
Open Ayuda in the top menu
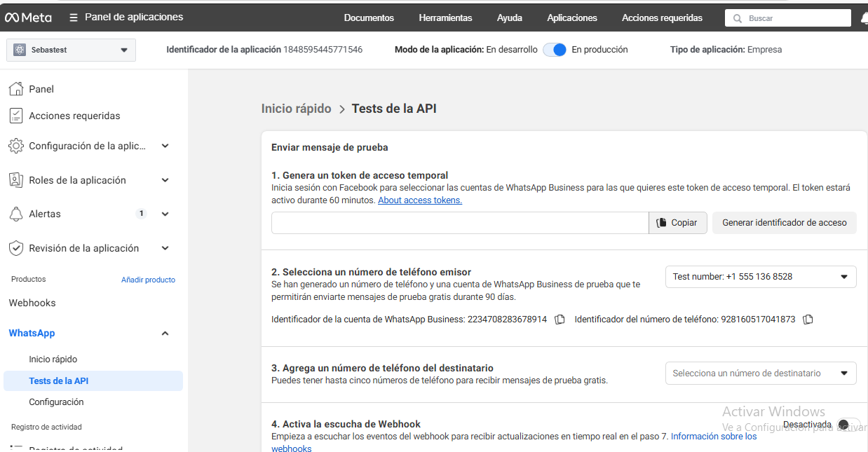coord(510,18)
